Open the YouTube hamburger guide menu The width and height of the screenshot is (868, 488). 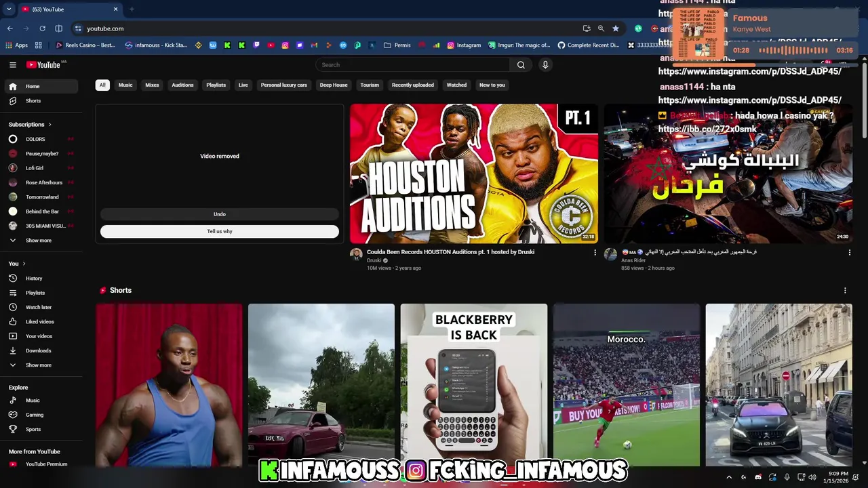pyautogui.click(x=13, y=65)
